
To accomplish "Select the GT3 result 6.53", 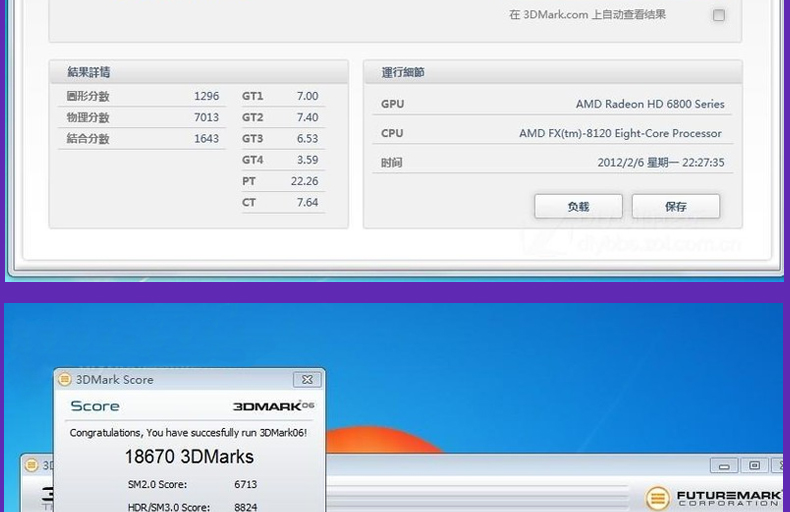I will [307, 138].
